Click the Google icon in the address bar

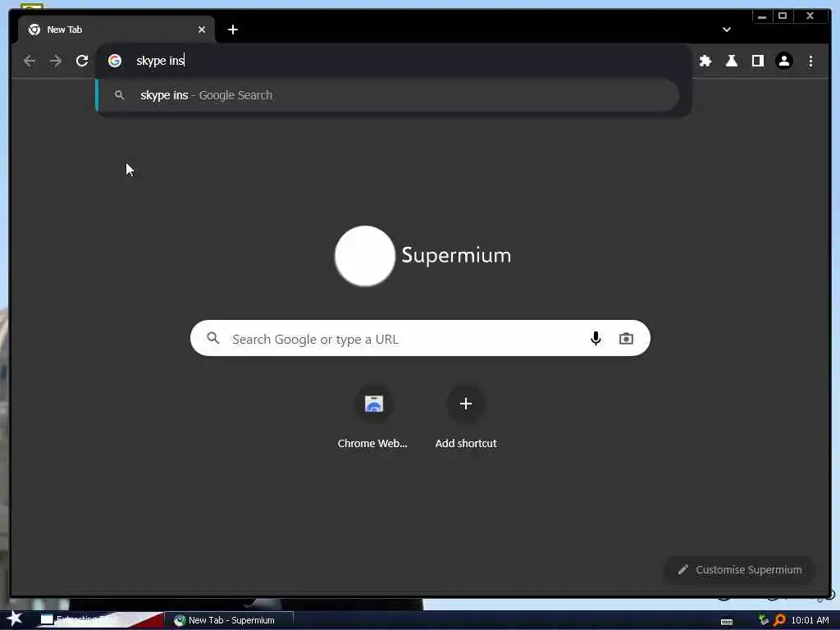[115, 61]
